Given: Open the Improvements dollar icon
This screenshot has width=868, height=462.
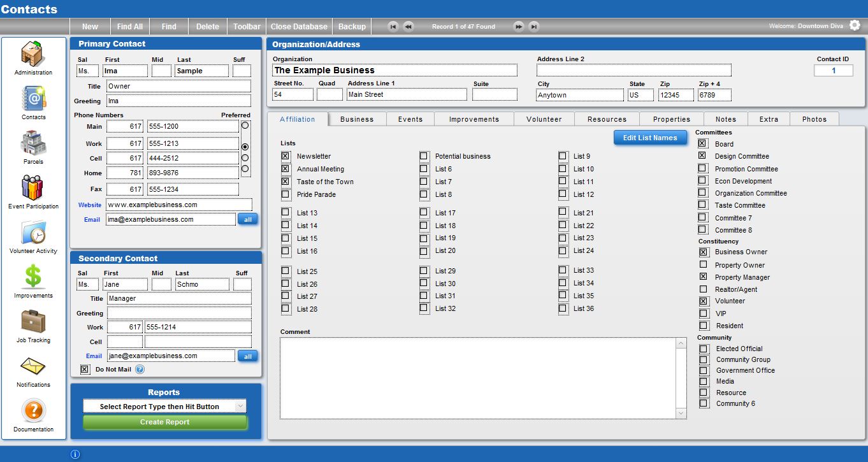Looking at the screenshot, I should tap(33, 277).
